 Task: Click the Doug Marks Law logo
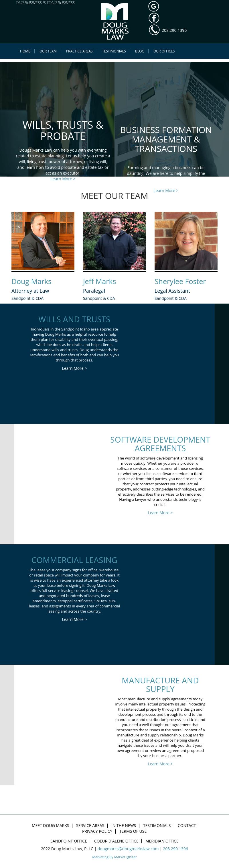115,21
